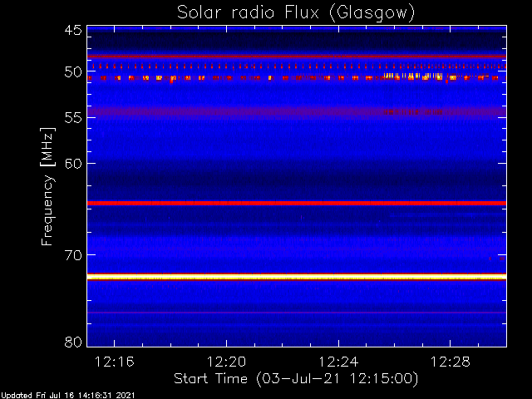Select the 45 frequency axis label
This screenshot has width=532, height=399.
pyautogui.click(x=73, y=30)
